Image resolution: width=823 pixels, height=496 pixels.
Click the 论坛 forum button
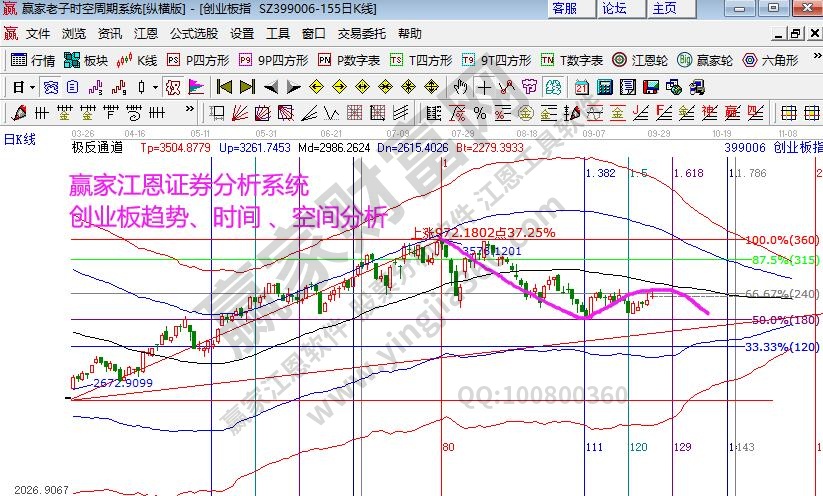(x=614, y=9)
